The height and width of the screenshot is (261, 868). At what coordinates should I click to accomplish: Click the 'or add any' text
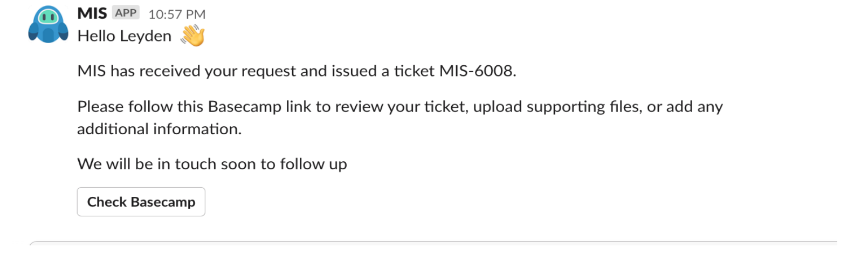click(685, 106)
